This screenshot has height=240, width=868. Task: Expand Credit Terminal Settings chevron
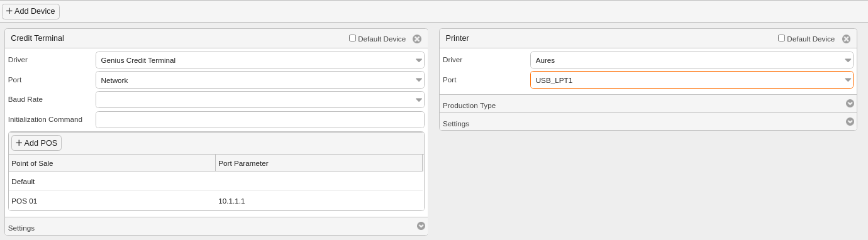[421, 226]
